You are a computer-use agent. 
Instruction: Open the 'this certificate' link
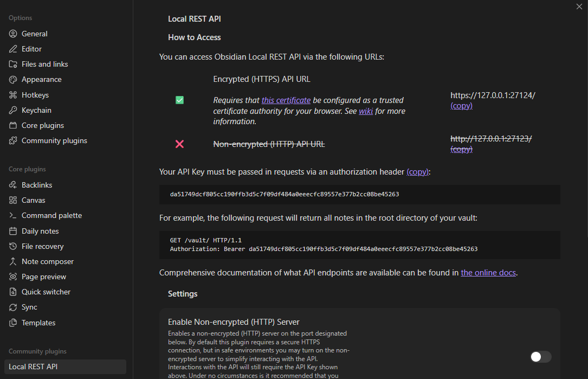pyautogui.click(x=286, y=100)
